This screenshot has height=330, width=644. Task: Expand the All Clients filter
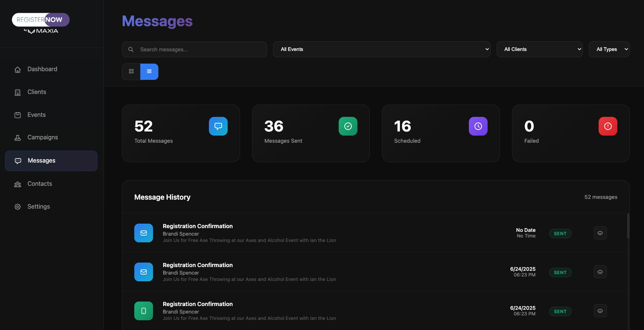point(539,49)
